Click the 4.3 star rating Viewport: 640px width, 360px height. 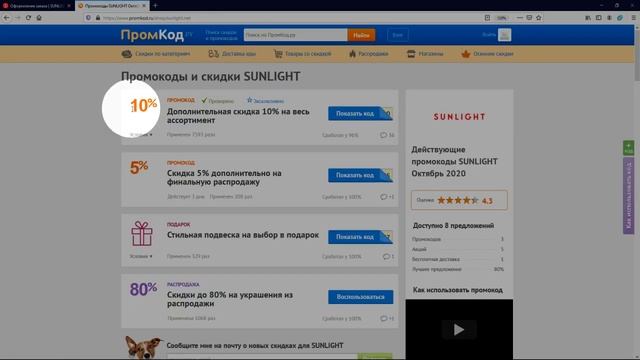(459, 200)
